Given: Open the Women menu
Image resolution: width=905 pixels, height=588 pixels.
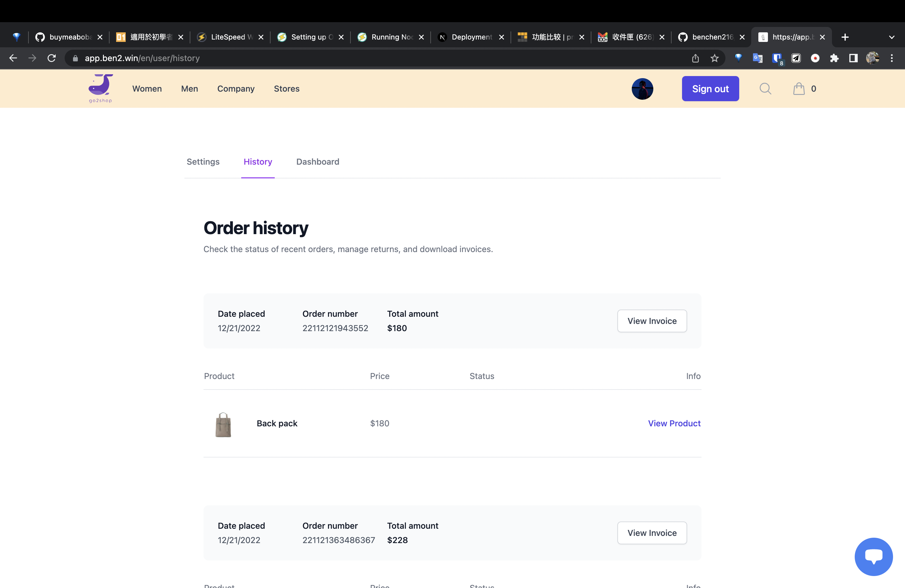Looking at the screenshot, I should point(147,89).
